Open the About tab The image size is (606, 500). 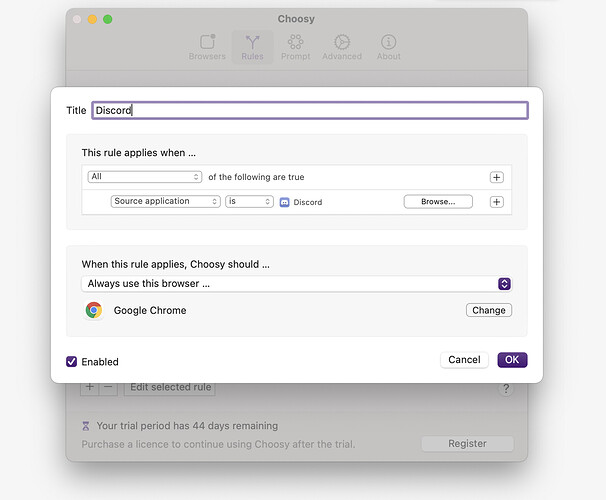coord(388,47)
